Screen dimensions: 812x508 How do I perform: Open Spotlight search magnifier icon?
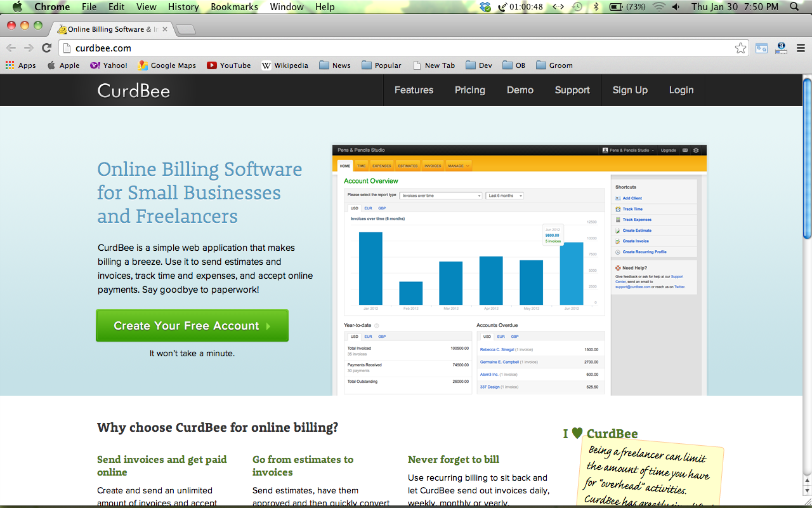coord(795,7)
